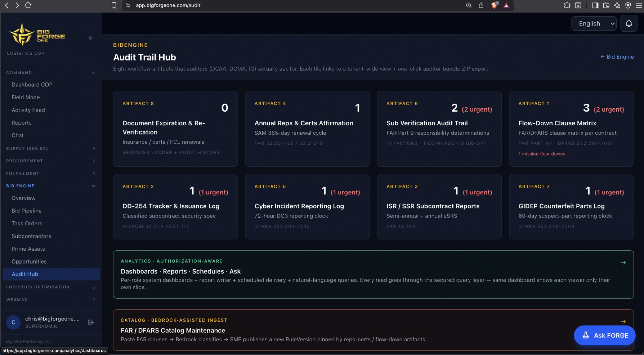Collapse the sidebar with the left arrow
Viewport: 644px width, 355px height.
(x=91, y=38)
